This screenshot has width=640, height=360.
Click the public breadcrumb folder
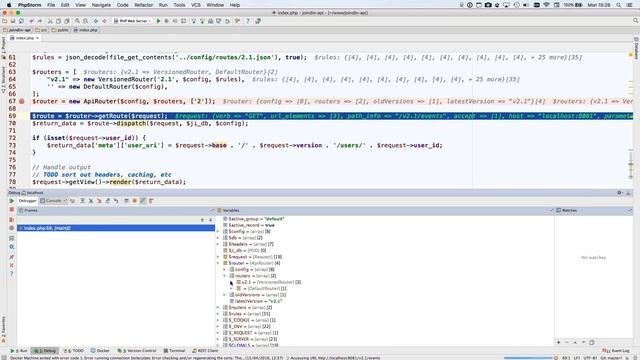[60, 30]
